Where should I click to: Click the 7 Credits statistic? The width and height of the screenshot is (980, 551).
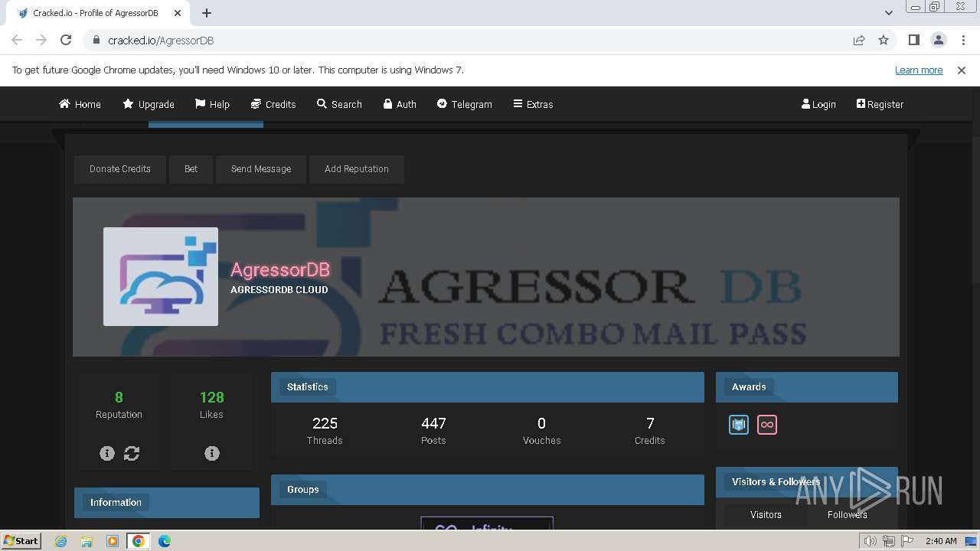(650, 430)
